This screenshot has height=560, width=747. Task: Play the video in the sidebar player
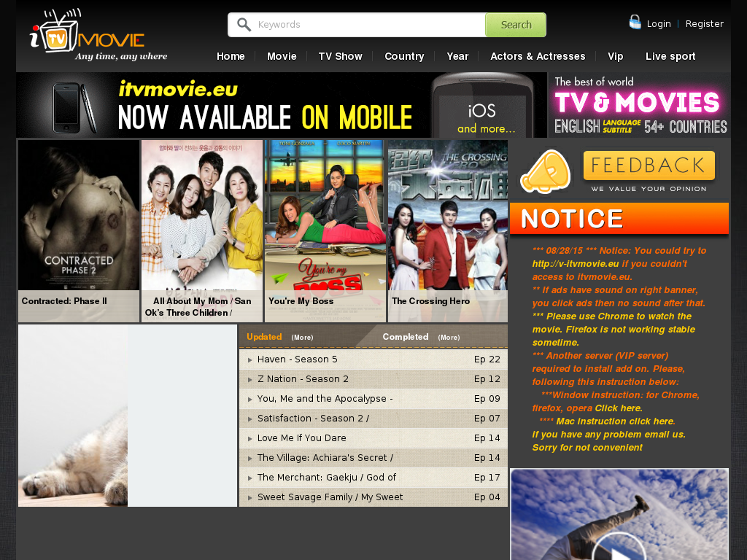point(619,553)
